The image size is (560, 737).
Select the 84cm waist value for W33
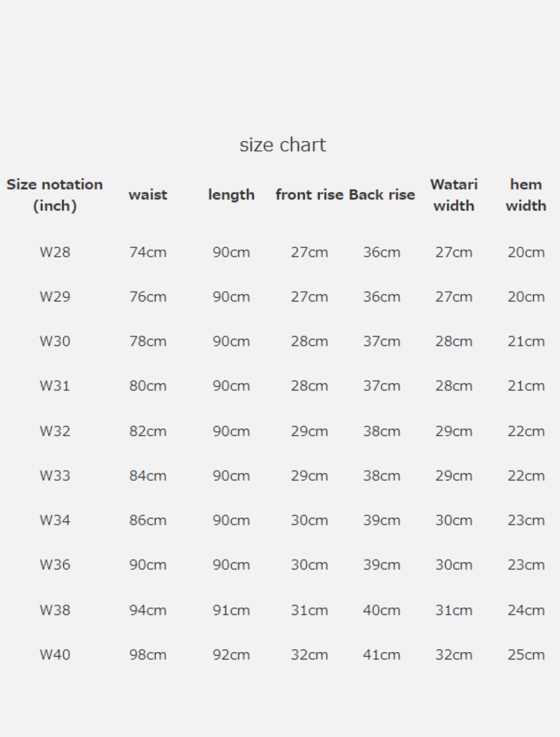(148, 476)
